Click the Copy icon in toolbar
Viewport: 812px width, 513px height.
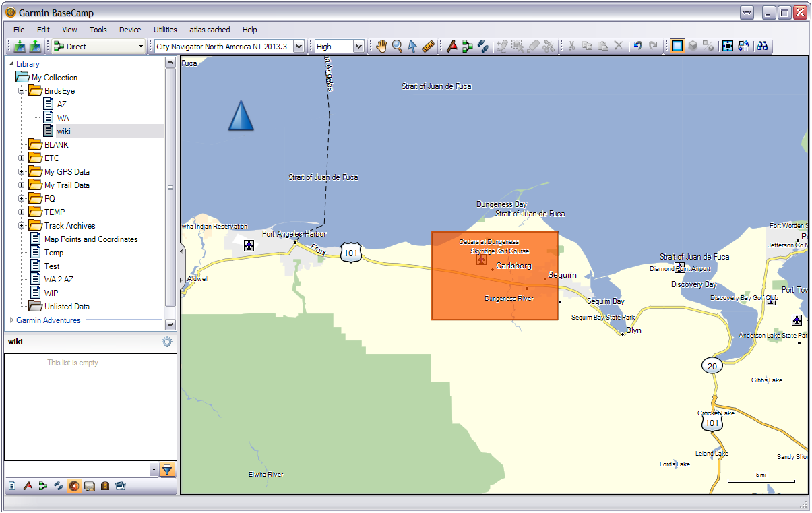[587, 46]
